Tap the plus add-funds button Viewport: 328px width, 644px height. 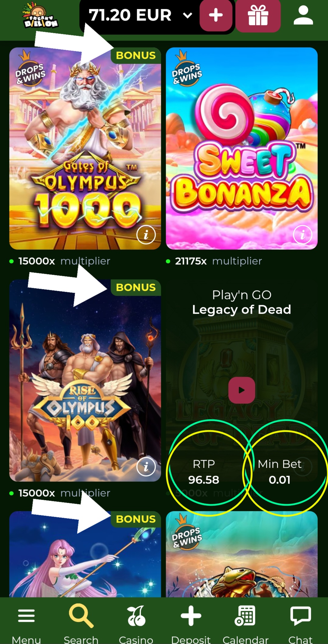point(216,15)
